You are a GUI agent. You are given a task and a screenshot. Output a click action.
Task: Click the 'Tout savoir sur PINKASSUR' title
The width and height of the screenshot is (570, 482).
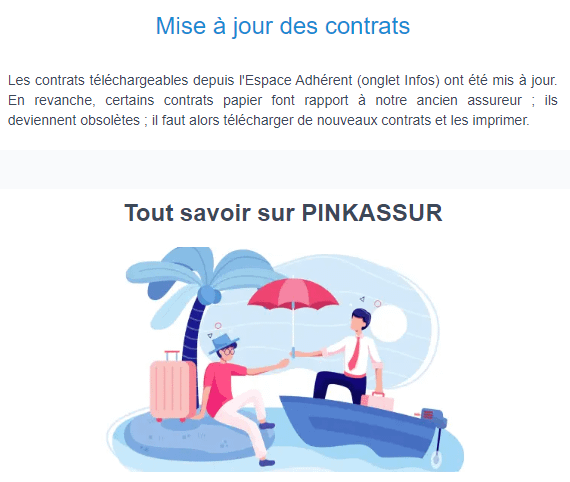[x=284, y=213]
